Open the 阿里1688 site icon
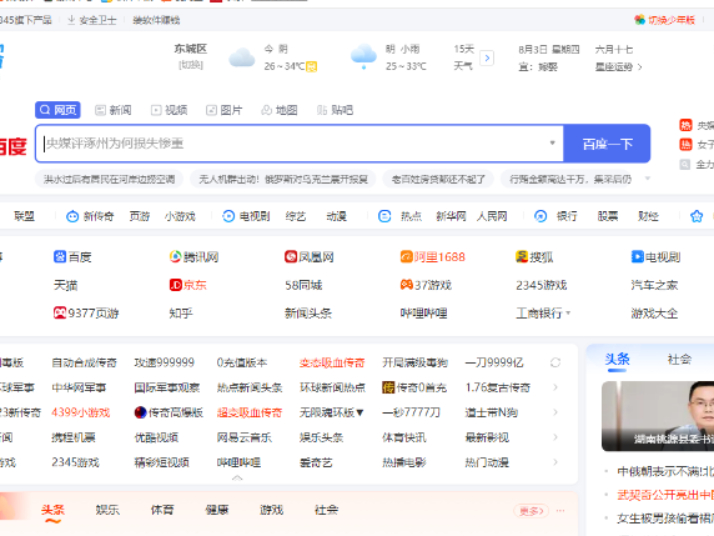The width and height of the screenshot is (714, 536). (x=406, y=257)
